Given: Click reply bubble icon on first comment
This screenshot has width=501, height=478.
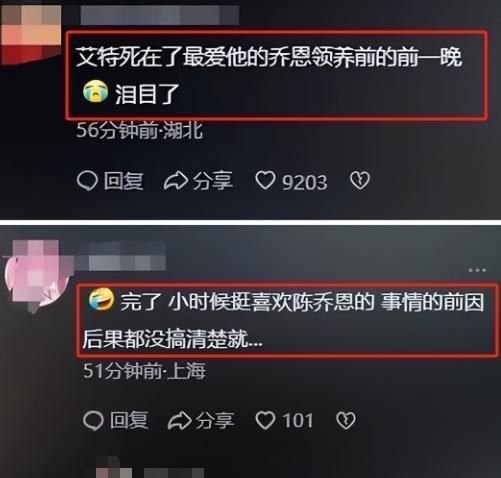Looking at the screenshot, I should 87,181.
